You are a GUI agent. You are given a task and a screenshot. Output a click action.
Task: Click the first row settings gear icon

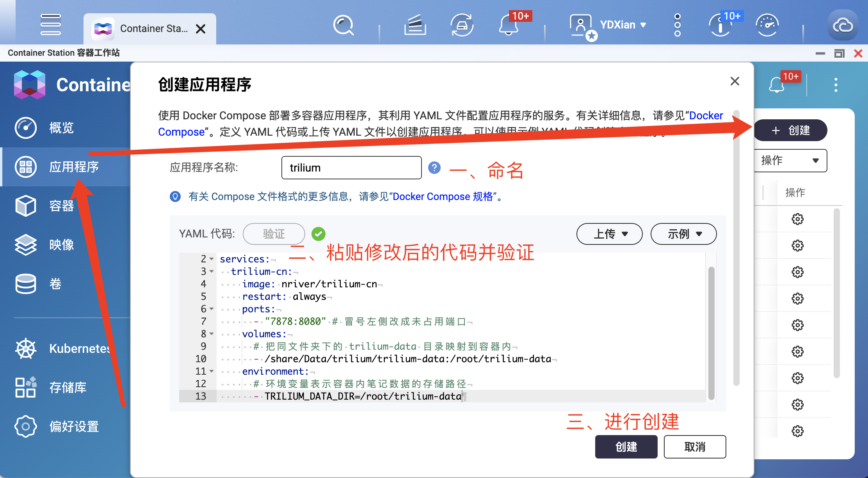(798, 219)
